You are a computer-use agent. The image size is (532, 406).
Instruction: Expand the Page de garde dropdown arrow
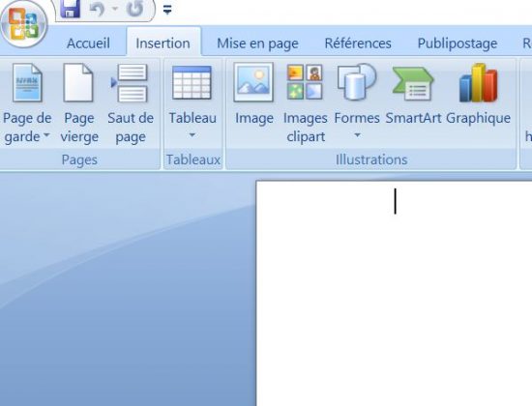(x=46, y=135)
